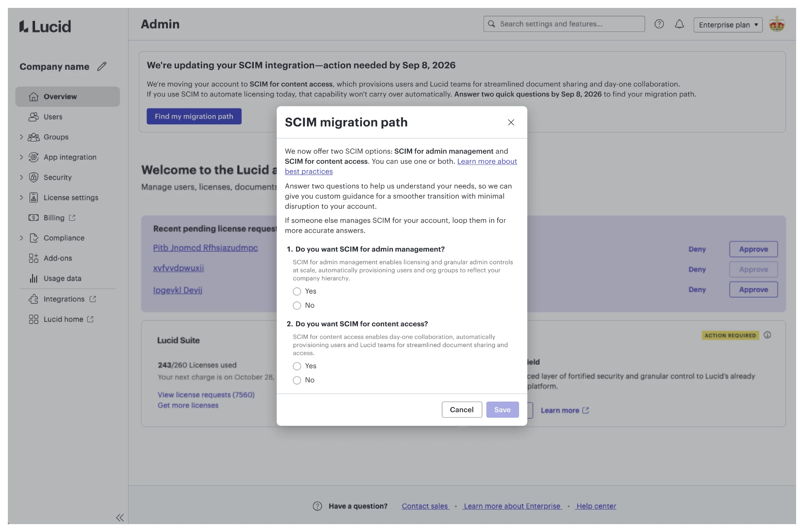Click the footer question mark icon
804x532 pixels.
[317, 506]
